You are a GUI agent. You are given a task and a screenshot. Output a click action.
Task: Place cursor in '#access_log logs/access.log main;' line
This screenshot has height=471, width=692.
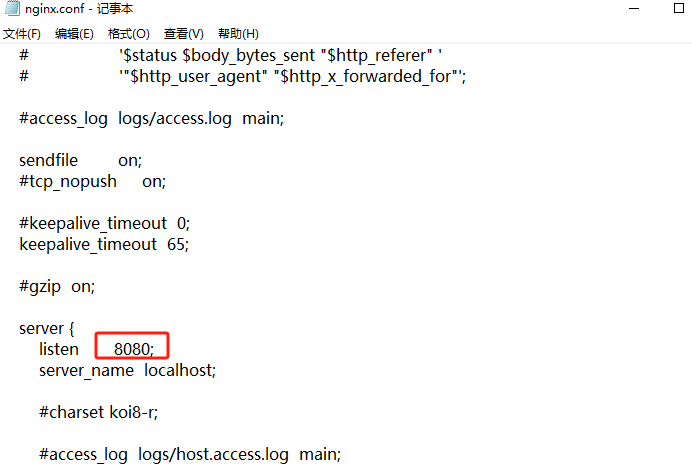point(151,119)
